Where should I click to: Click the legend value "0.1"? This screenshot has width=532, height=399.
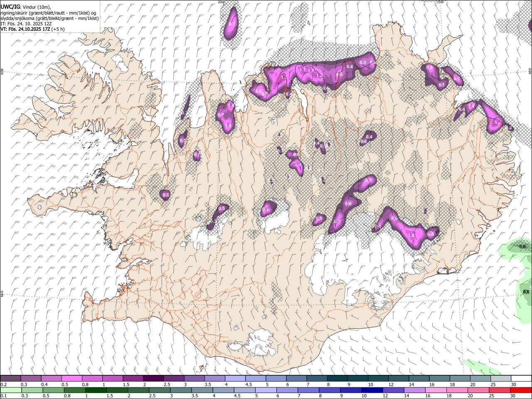[4, 396]
